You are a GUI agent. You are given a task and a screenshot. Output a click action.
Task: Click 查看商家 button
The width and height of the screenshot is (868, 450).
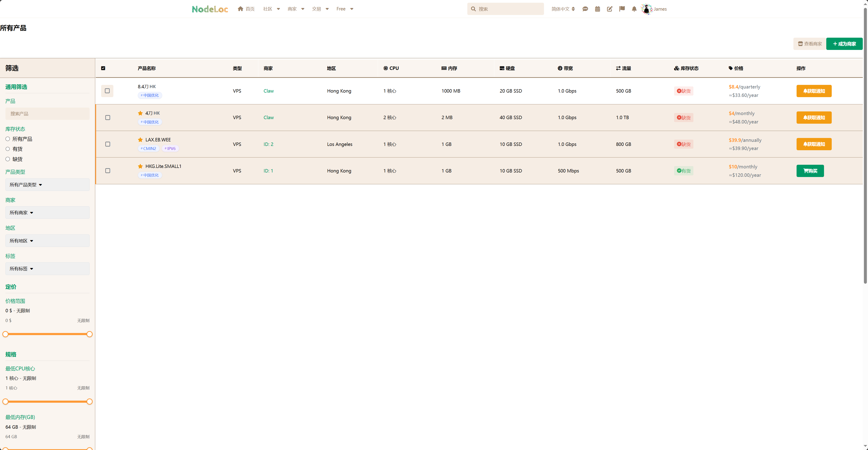click(x=810, y=44)
